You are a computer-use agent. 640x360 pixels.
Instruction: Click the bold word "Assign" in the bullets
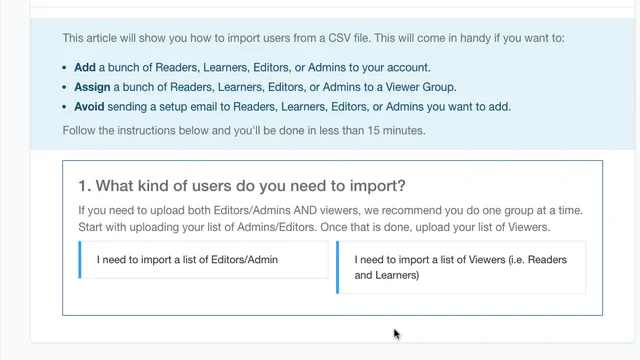coord(92,87)
